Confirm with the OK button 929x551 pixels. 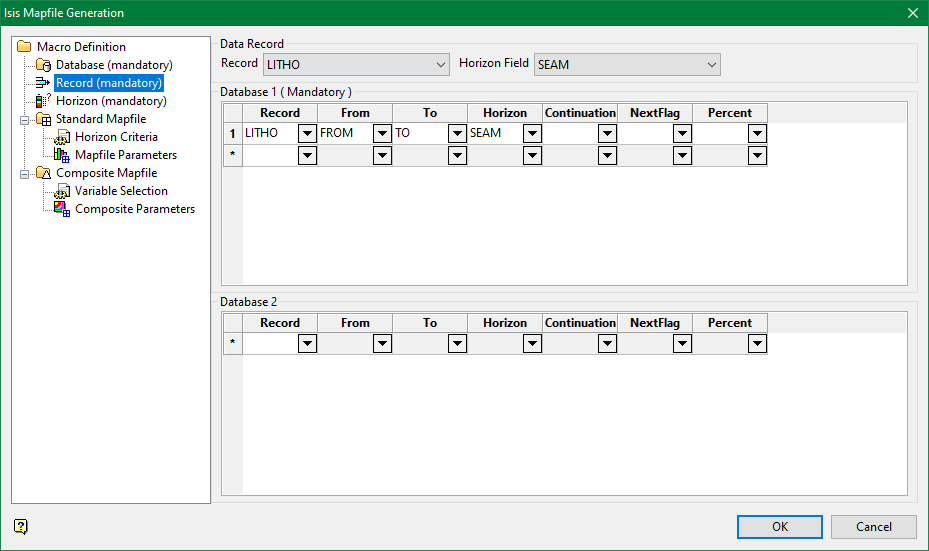tap(780, 527)
